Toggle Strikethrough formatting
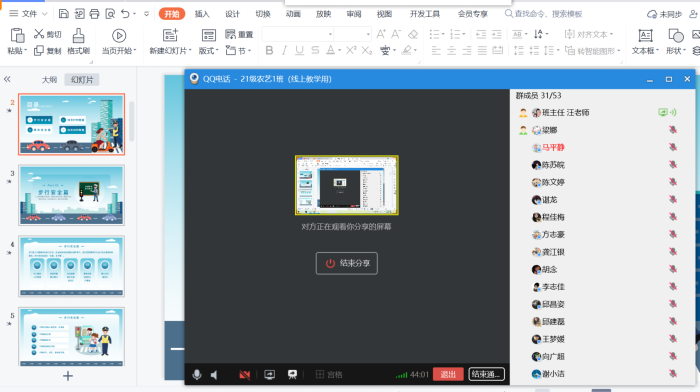This screenshot has width=700, height=392. click(x=315, y=50)
